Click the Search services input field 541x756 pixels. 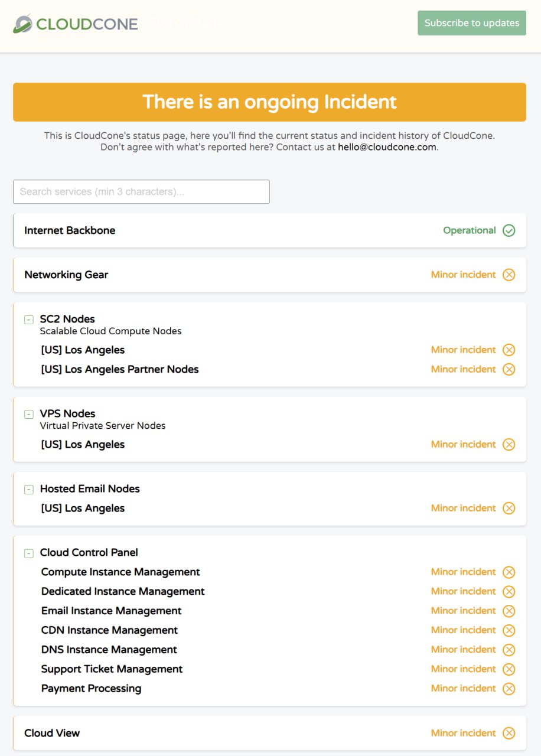141,192
